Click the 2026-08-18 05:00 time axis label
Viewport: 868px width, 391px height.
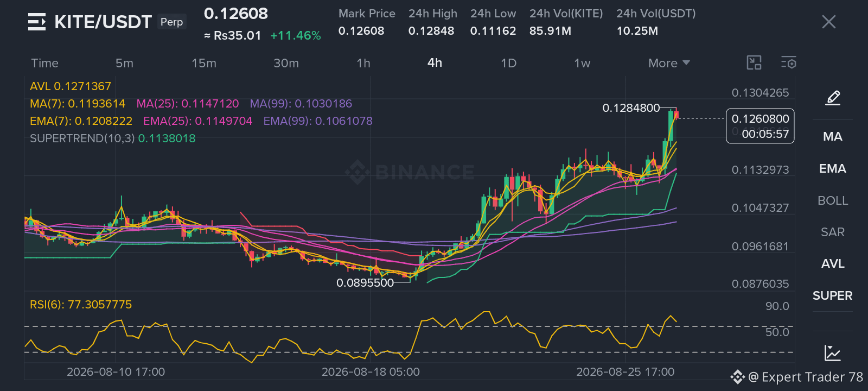pyautogui.click(x=371, y=372)
